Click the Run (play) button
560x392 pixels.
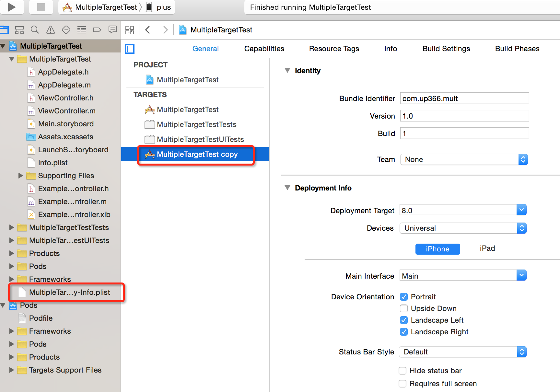12,7
